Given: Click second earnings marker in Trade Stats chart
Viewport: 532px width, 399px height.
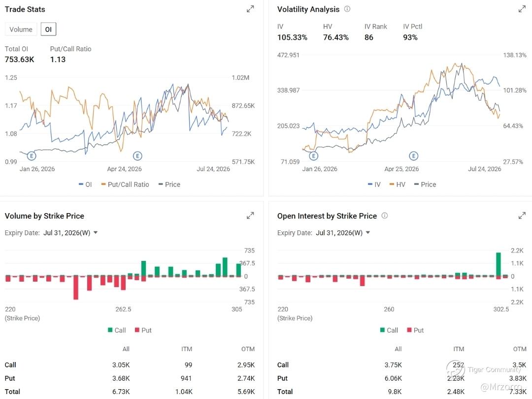Looking at the screenshot, I should pos(137,156).
